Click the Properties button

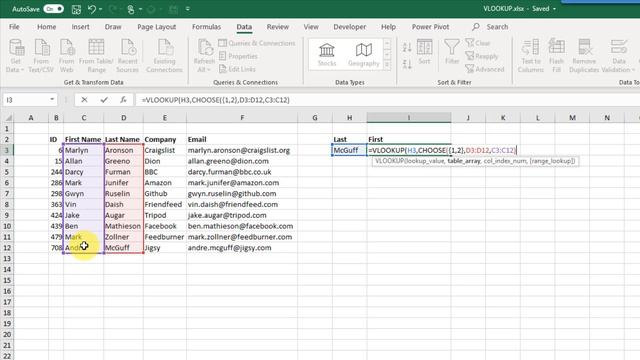[238, 56]
